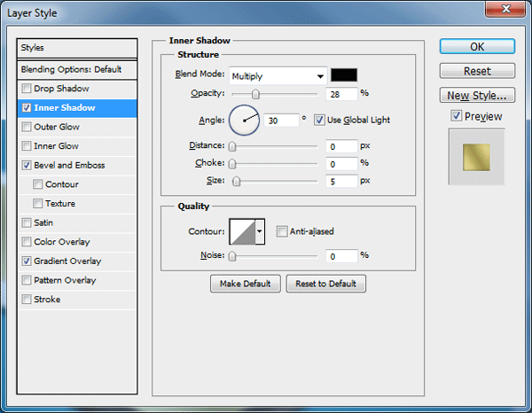Enable the Stroke checkbox
Viewport: 532px width, 413px height.
point(27,300)
